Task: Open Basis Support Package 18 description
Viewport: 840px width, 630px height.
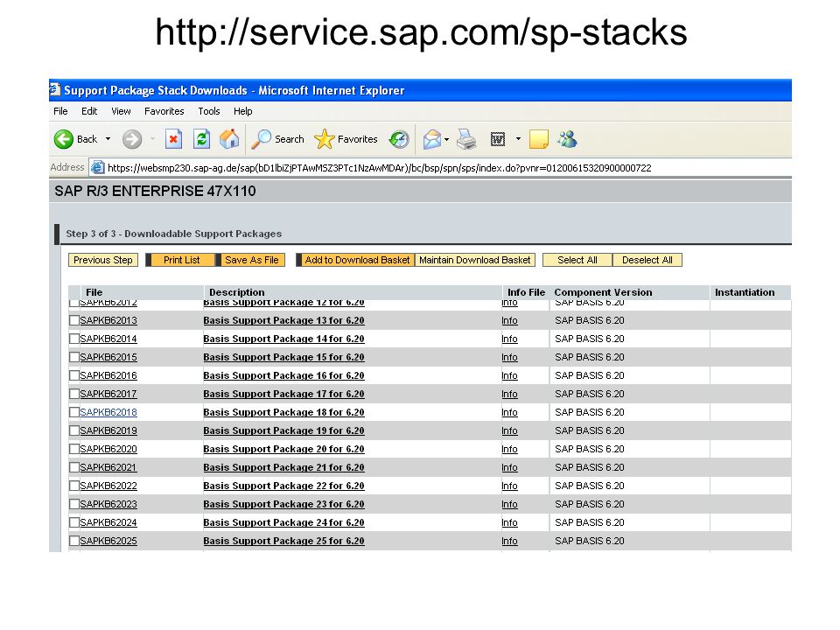Action: pyautogui.click(x=283, y=412)
